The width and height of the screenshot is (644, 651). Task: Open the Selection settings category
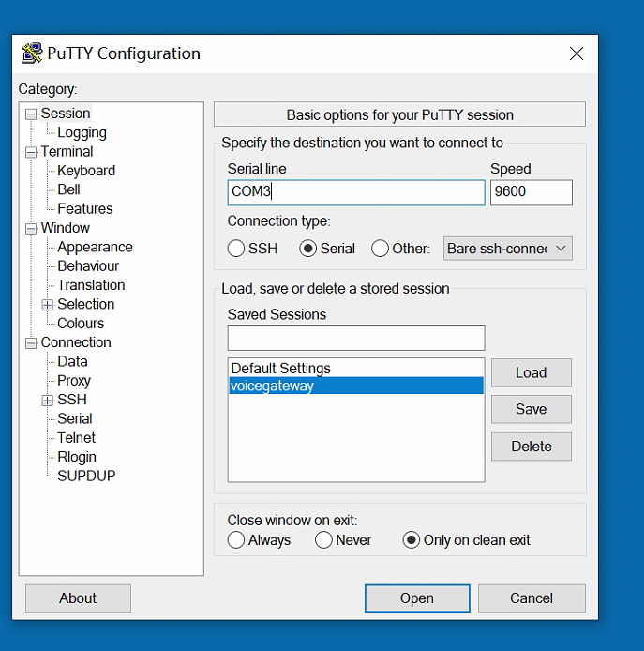pyautogui.click(x=86, y=304)
